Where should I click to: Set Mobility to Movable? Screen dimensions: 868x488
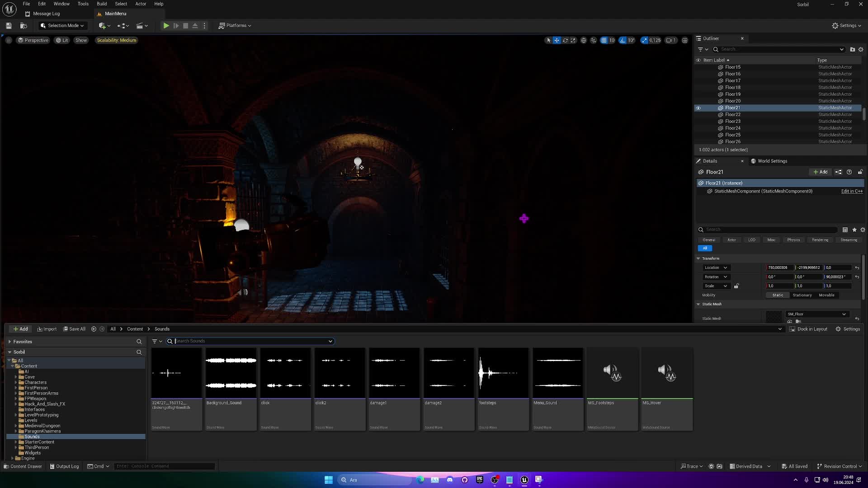click(826, 295)
